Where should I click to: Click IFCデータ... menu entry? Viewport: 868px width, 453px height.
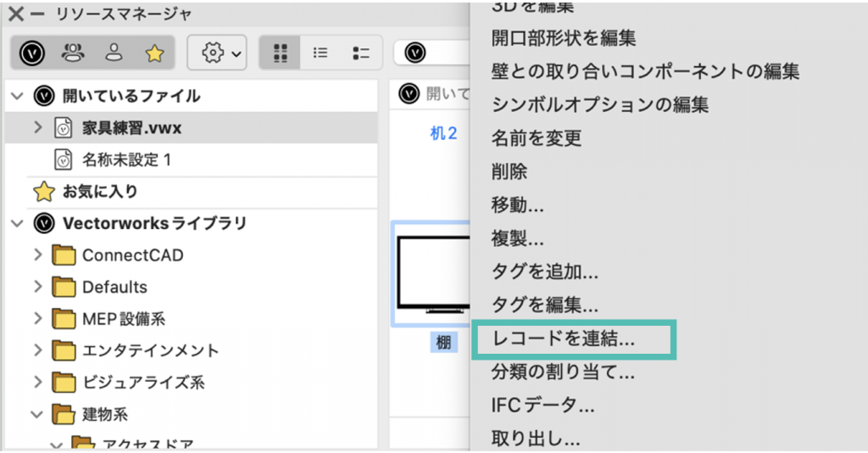point(542,405)
